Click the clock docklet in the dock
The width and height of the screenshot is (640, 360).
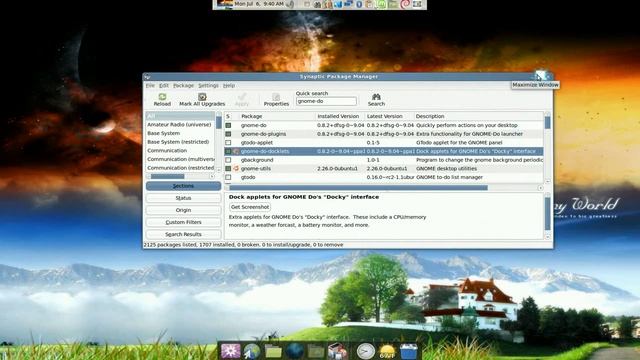[366, 351]
